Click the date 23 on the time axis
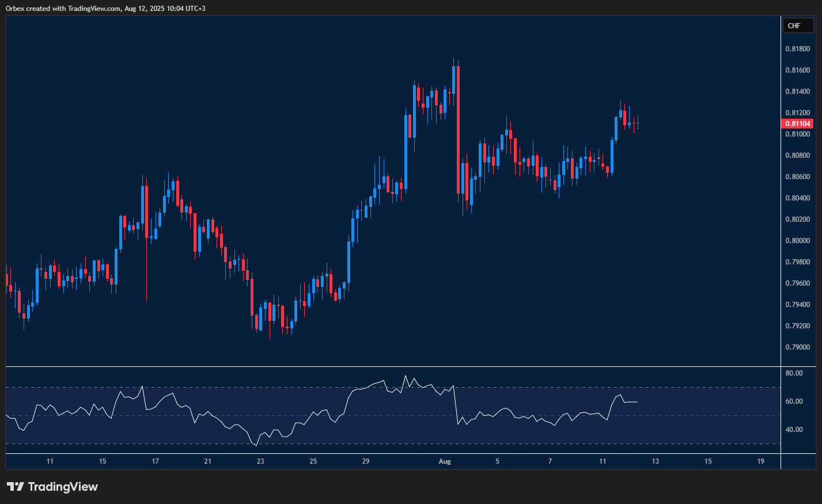Screen dimensions: 822x504 259,461
